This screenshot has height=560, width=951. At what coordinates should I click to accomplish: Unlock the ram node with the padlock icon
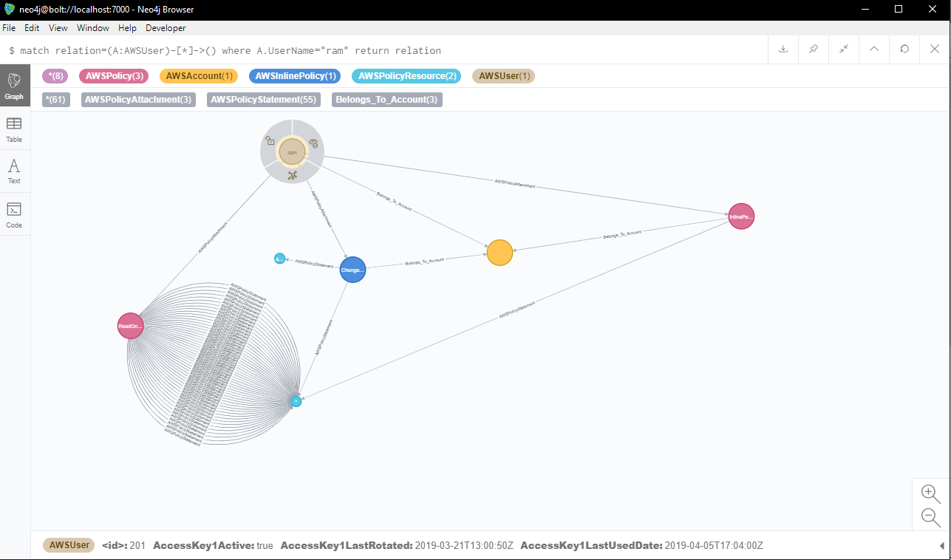[x=270, y=140]
